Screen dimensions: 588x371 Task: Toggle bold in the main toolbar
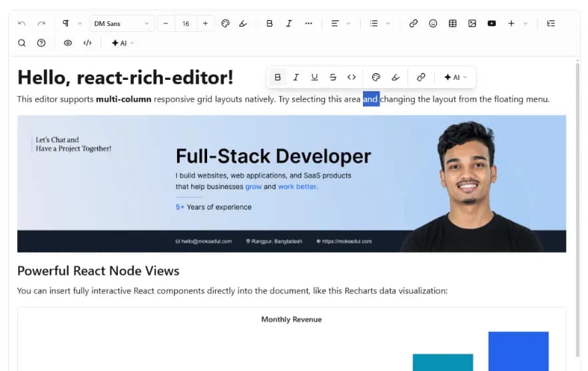tap(269, 23)
